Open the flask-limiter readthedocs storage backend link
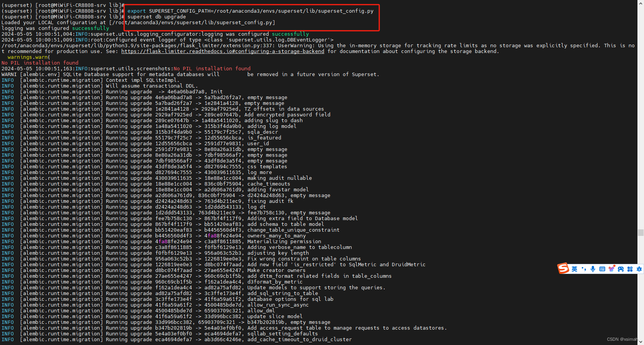Screen dimensions: 644x345 223,51
